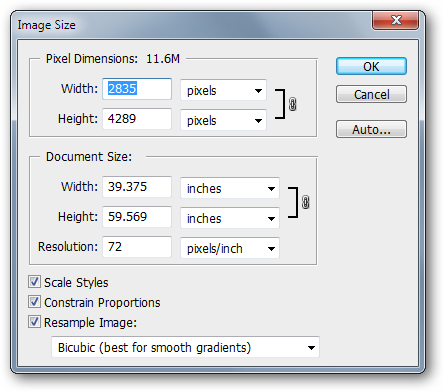Viewport: 444px width, 392px height.
Task: Click the Resolution field showing 72
Action: [x=137, y=247]
